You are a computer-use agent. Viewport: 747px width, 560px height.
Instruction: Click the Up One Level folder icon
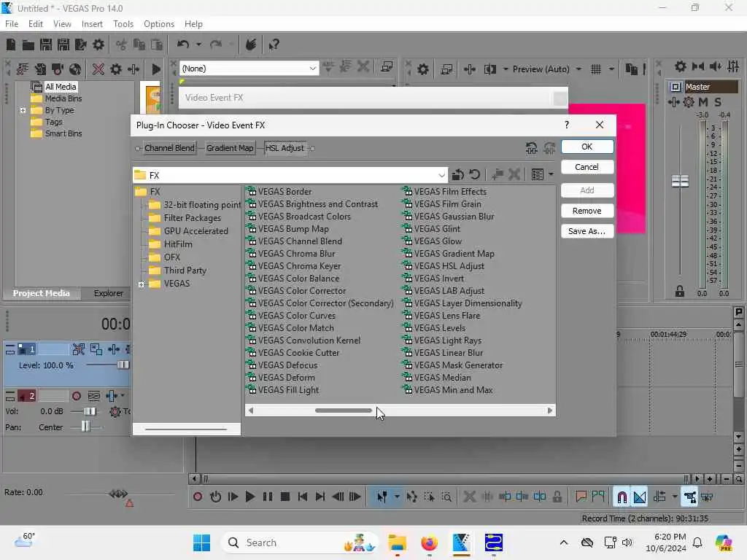[458, 175]
